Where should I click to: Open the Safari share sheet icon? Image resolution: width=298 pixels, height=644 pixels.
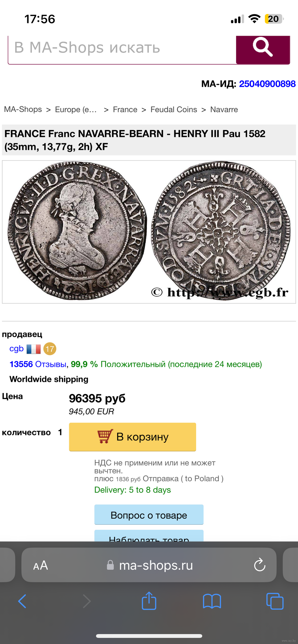[149, 601]
